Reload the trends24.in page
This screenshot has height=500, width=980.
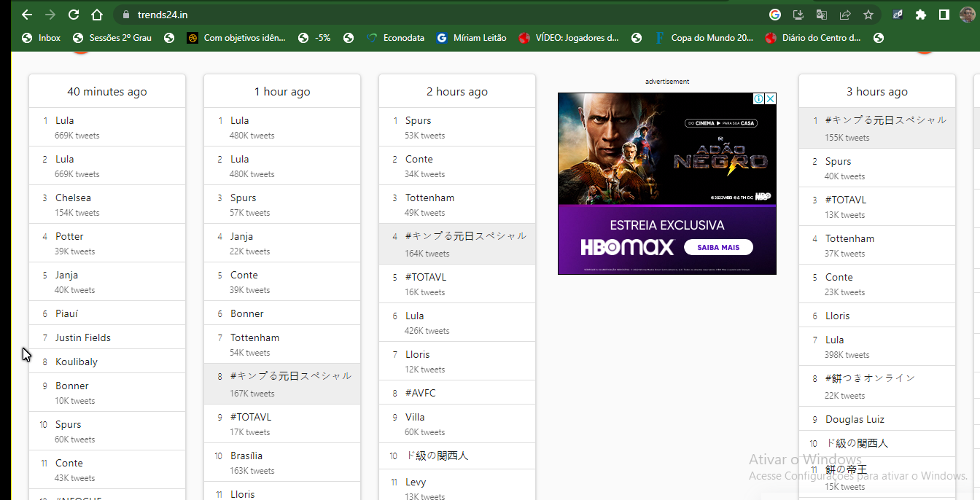[x=74, y=15]
